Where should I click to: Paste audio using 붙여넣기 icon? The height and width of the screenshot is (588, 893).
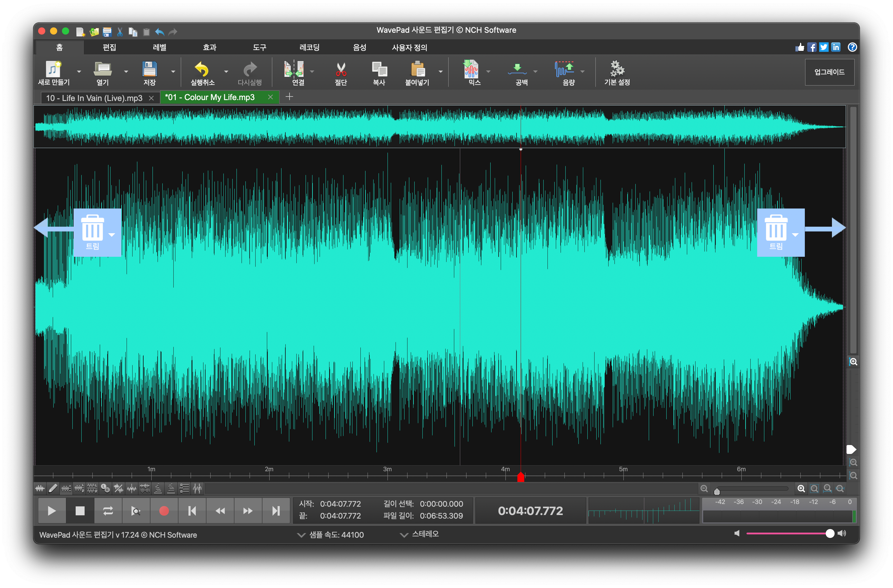point(418,69)
